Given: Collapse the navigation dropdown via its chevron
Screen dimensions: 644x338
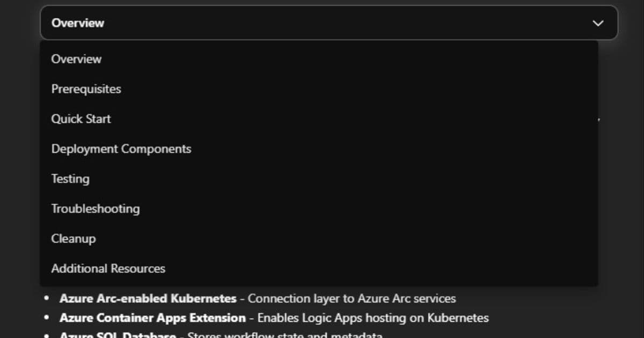Looking at the screenshot, I should pyautogui.click(x=597, y=23).
